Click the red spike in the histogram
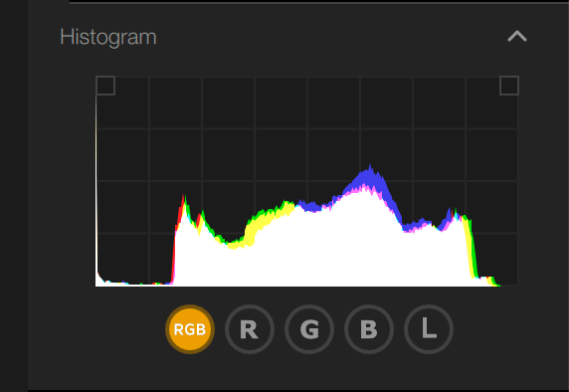The width and height of the screenshot is (569, 392). tap(179, 214)
